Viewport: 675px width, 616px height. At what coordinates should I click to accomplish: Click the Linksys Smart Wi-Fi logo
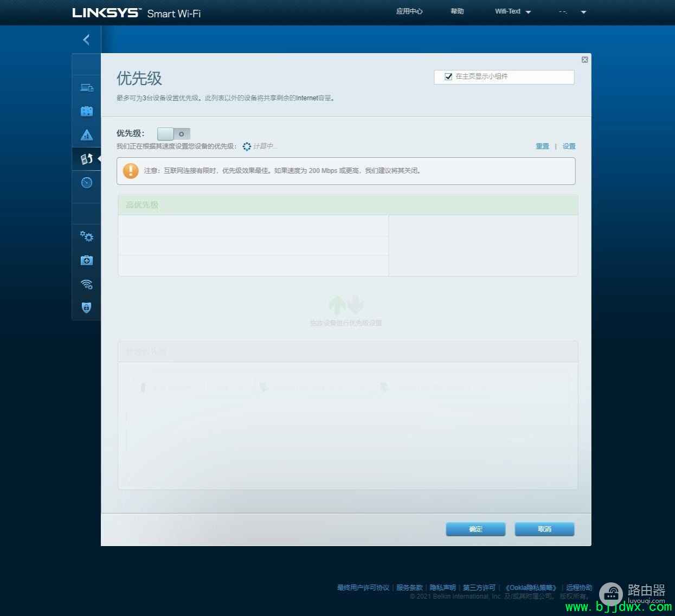[136, 12]
